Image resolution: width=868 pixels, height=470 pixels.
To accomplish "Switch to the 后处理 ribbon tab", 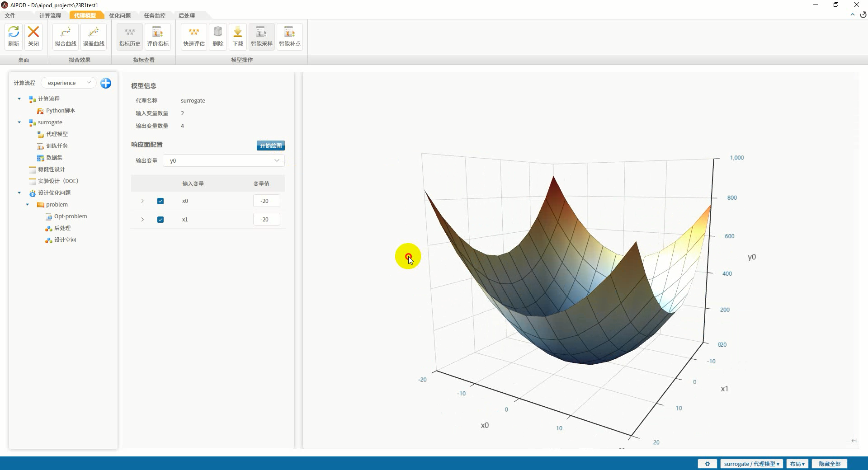I will 187,15.
